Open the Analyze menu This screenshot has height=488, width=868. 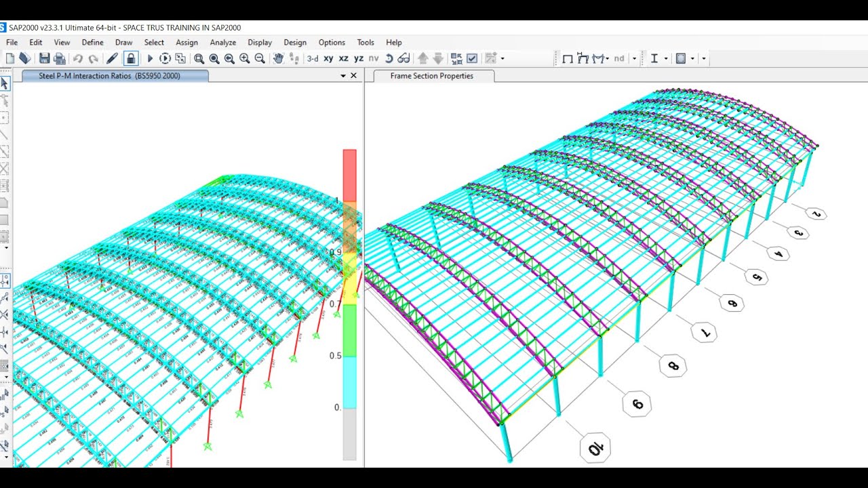(x=223, y=42)
